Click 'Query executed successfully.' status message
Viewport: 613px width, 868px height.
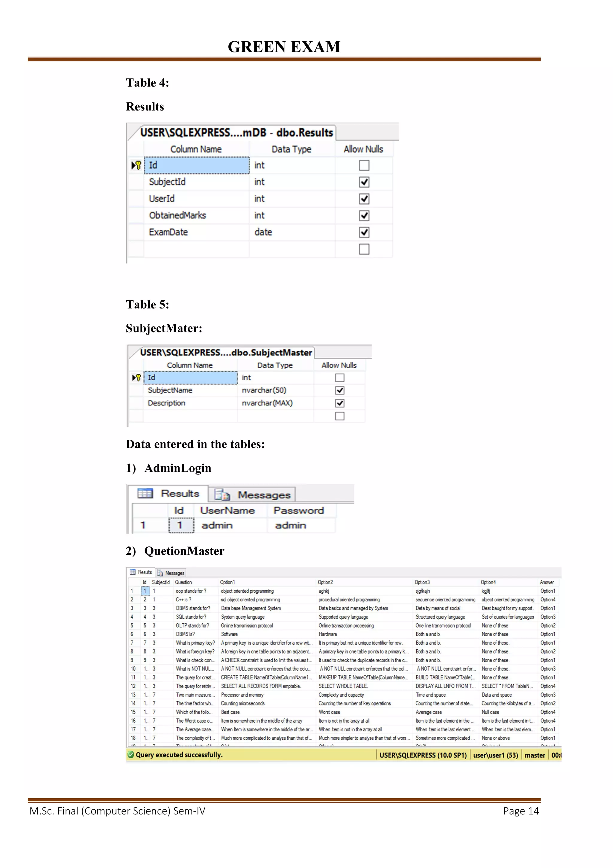179,754
